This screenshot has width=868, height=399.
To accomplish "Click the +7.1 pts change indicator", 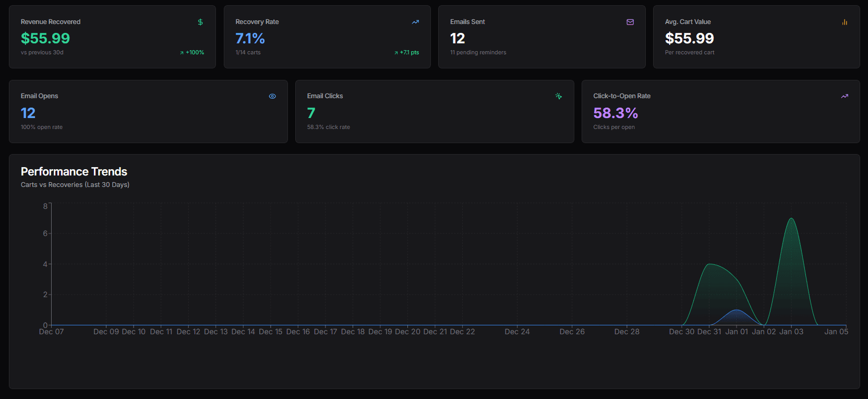I will click(407, 52).
